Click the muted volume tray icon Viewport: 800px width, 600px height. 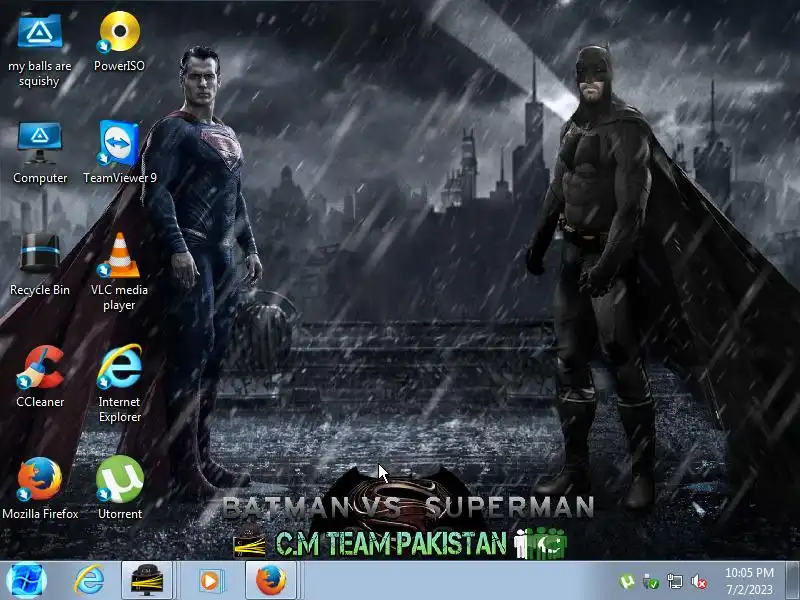[x=698, y=582]
